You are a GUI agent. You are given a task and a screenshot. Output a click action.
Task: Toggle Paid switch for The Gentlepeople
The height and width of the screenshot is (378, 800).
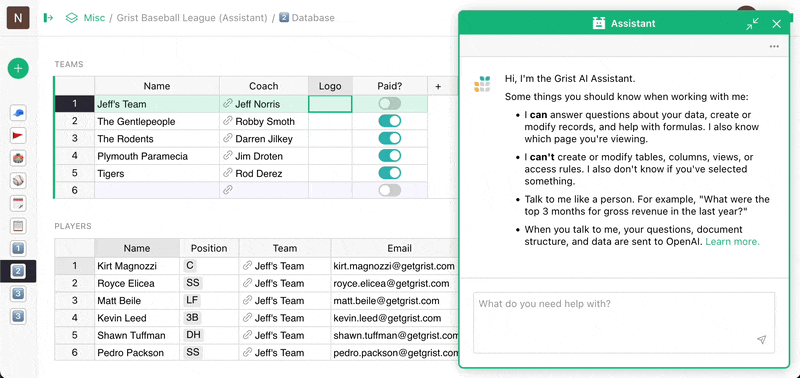(x=390, y=121)
